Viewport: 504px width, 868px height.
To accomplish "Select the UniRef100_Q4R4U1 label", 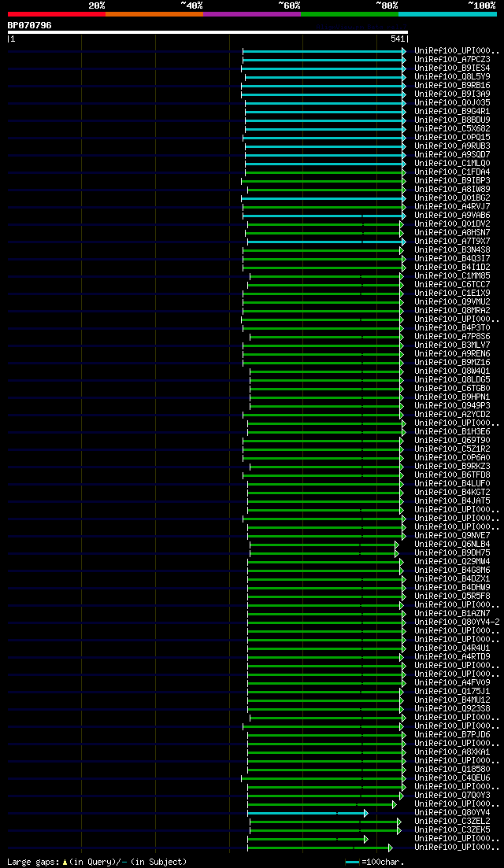I will pyautogui.click(x=452, y=648).
